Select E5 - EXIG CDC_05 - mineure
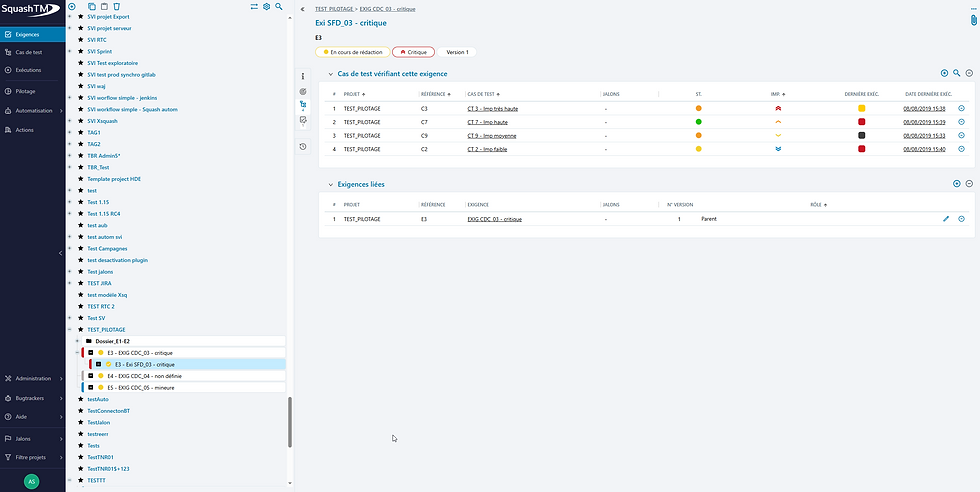 pos(184,388)
